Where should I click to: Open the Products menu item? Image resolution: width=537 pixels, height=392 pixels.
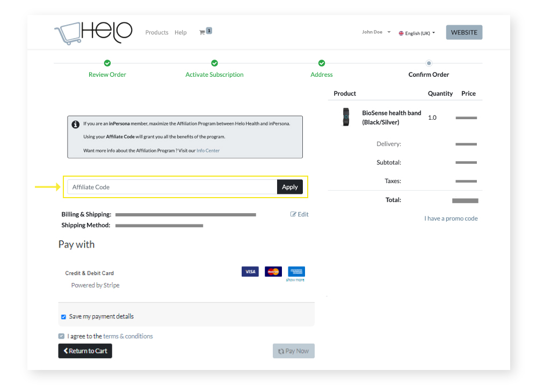click(x=157, y=33)
